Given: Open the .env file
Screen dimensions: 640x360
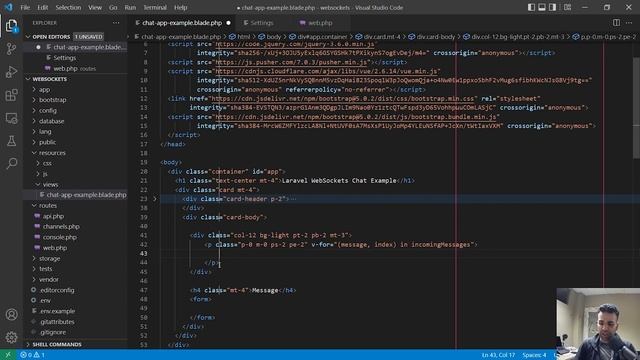Looking at the screenshot, I should tap(45, 300).
